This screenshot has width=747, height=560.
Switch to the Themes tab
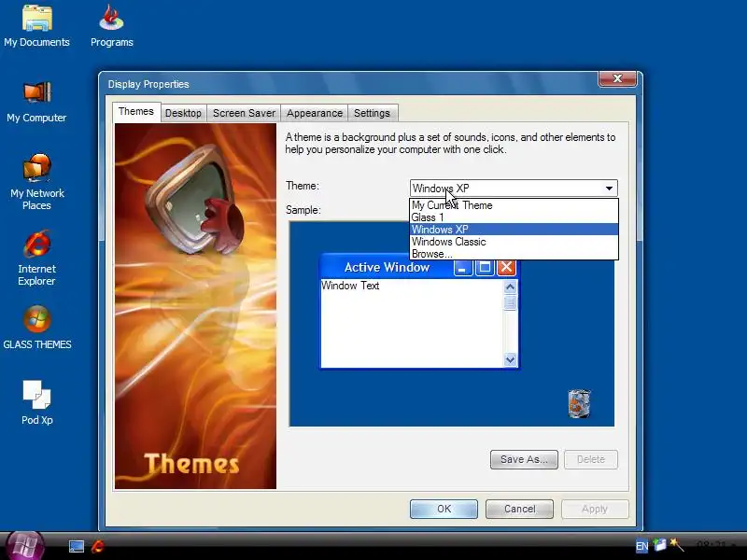click(x=136, y=112)
